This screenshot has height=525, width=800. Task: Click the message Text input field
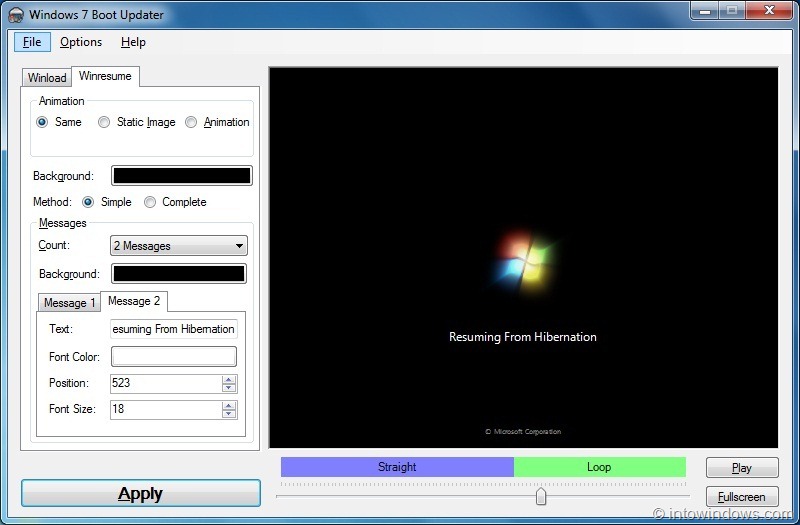coord(174,329)
